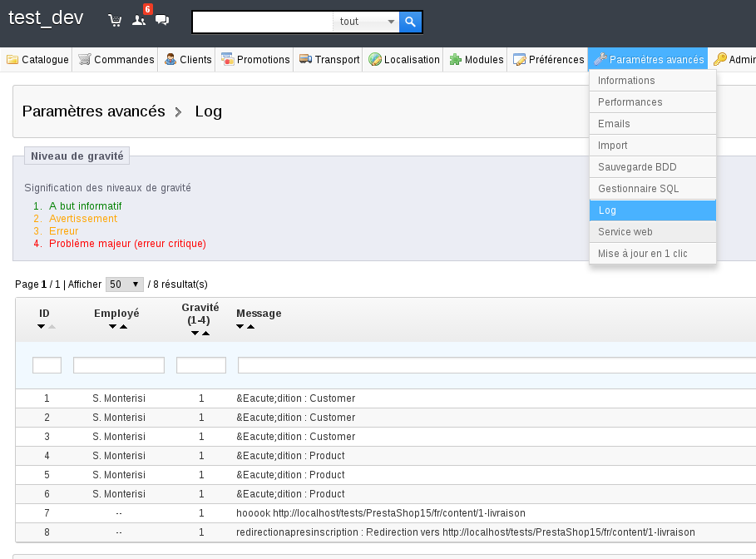Click the Message column header

point(259,314)
